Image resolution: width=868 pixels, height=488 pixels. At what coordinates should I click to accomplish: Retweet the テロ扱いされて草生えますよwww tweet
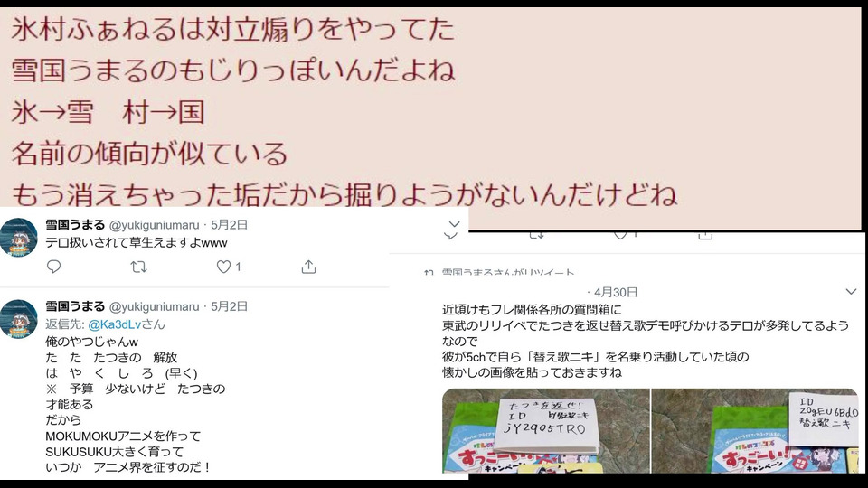pyautogui.click(x=138, y=267)
